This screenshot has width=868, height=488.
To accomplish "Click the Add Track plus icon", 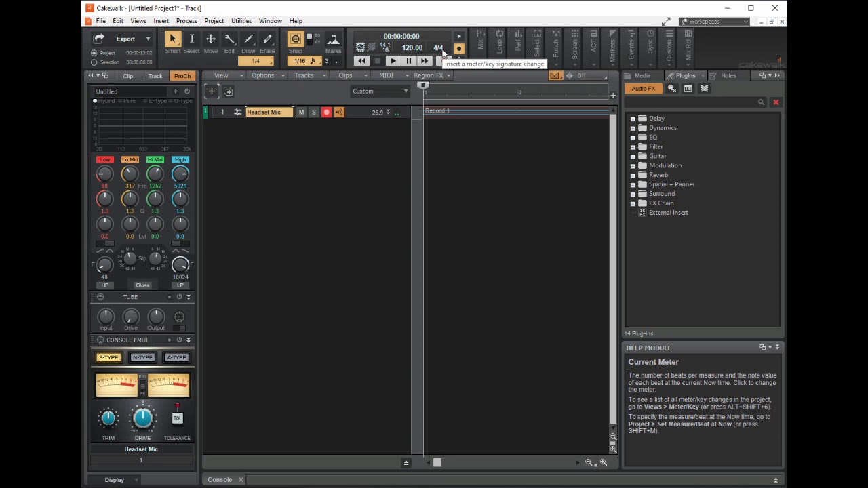I will coord(212,91).
